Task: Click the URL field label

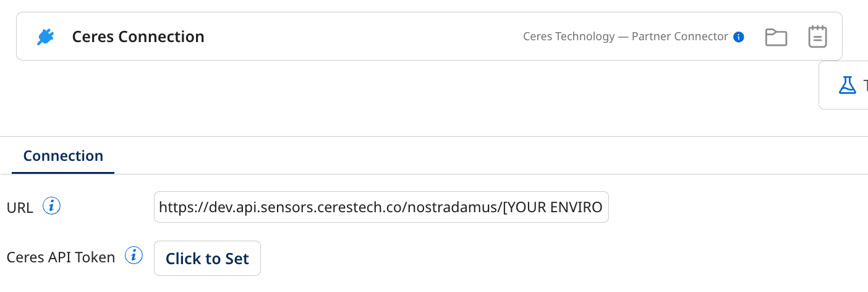Action: 20,208
